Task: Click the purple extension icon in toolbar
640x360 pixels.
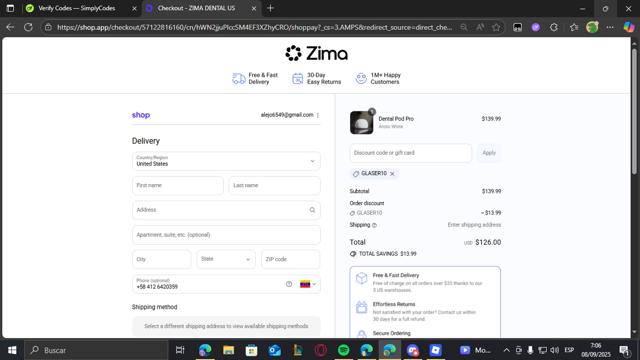Action: 536,27
